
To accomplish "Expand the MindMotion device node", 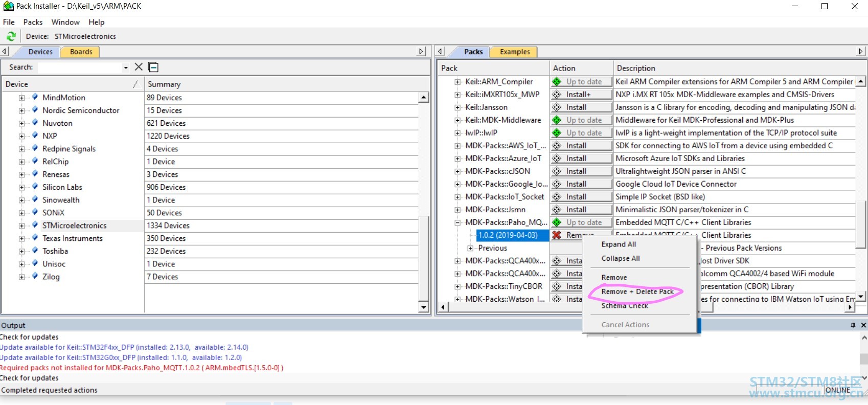I will [x=22, y=98].
